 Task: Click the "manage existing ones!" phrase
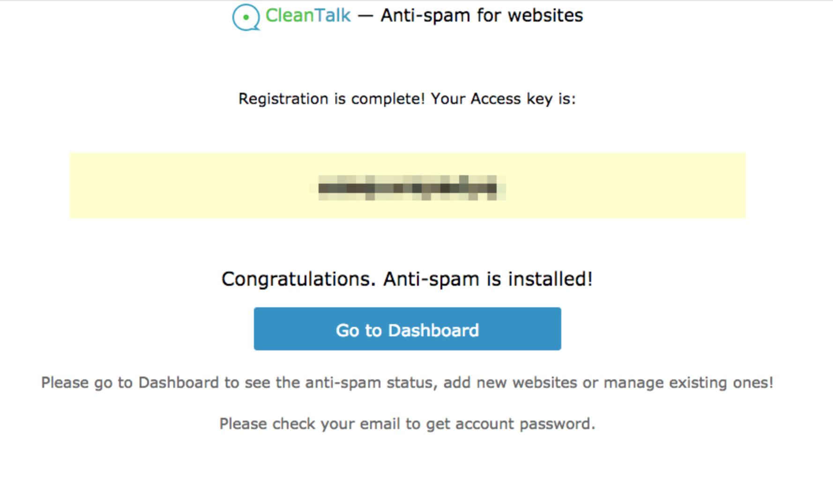688,383
